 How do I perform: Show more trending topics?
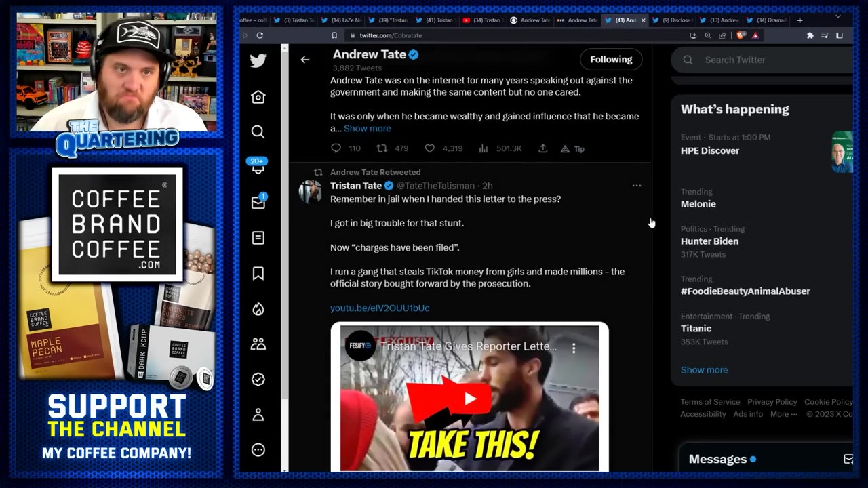(x=704, y=370)
